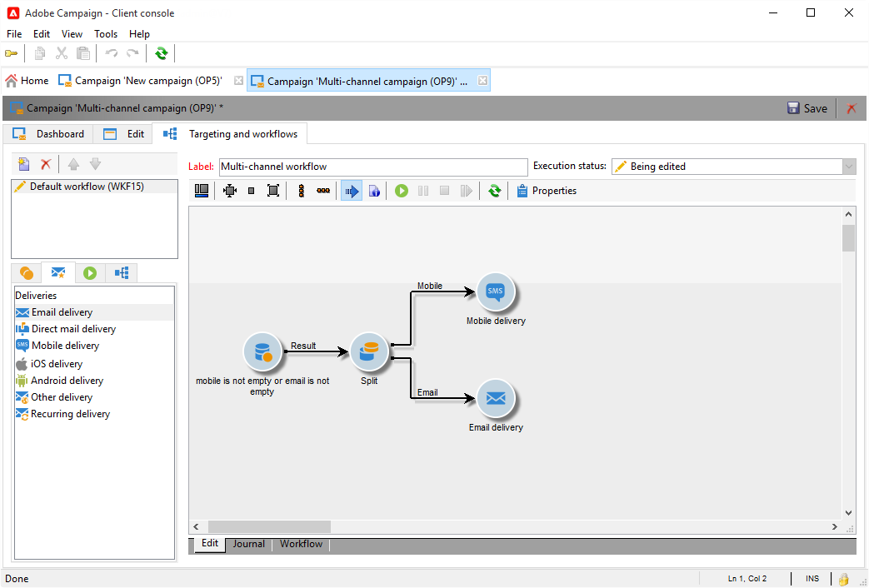Start the workflow with green play button
869x588 pixels.
tap(402, 192)
